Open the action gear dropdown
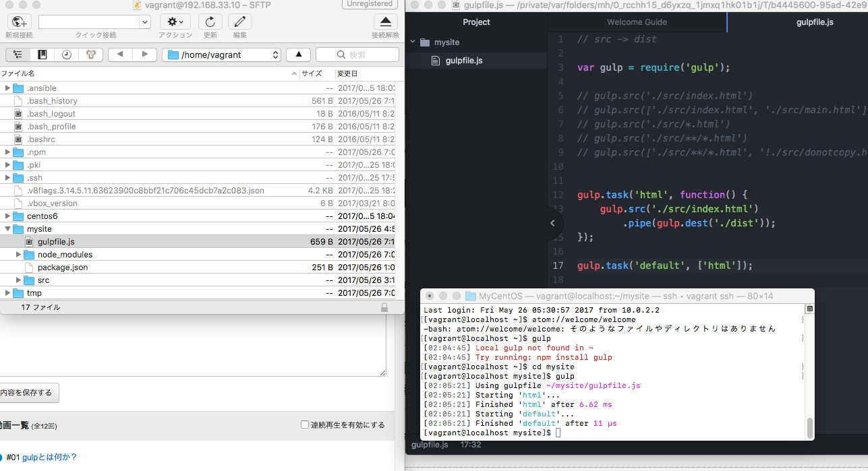The image size is (868, 471). pos(175,22)
